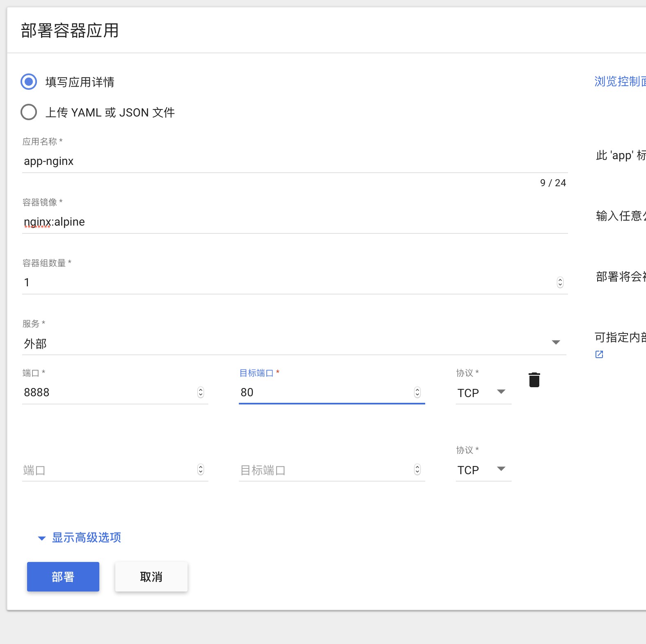Screen dimensions: 646x644
Task: Click the 取消 cancel button
Action: 151,577
